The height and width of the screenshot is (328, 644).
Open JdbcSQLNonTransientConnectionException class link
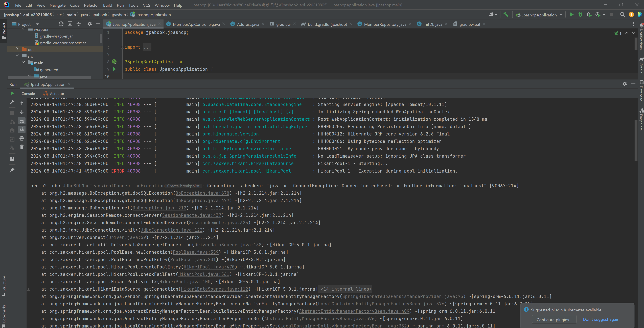point(113,186)
